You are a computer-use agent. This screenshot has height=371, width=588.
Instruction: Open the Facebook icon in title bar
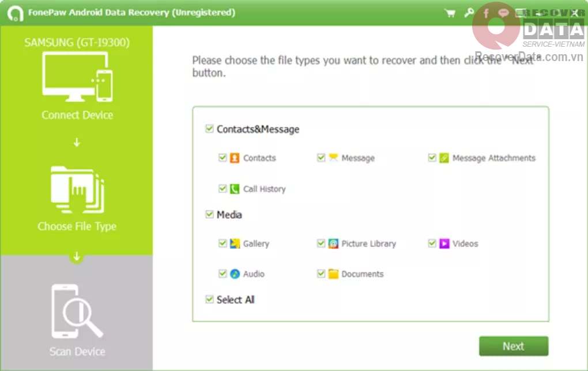(x=486, y=13)
